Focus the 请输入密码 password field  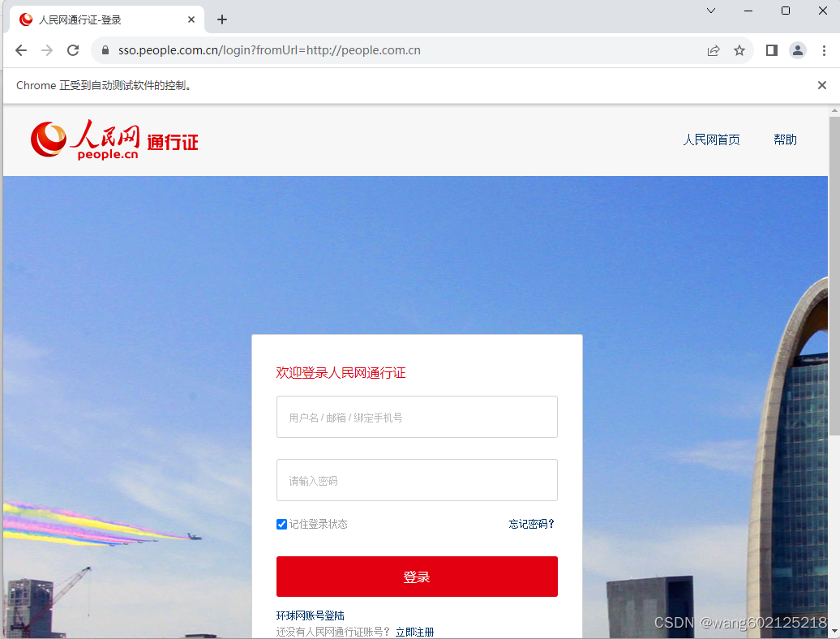tap(417, 480)
